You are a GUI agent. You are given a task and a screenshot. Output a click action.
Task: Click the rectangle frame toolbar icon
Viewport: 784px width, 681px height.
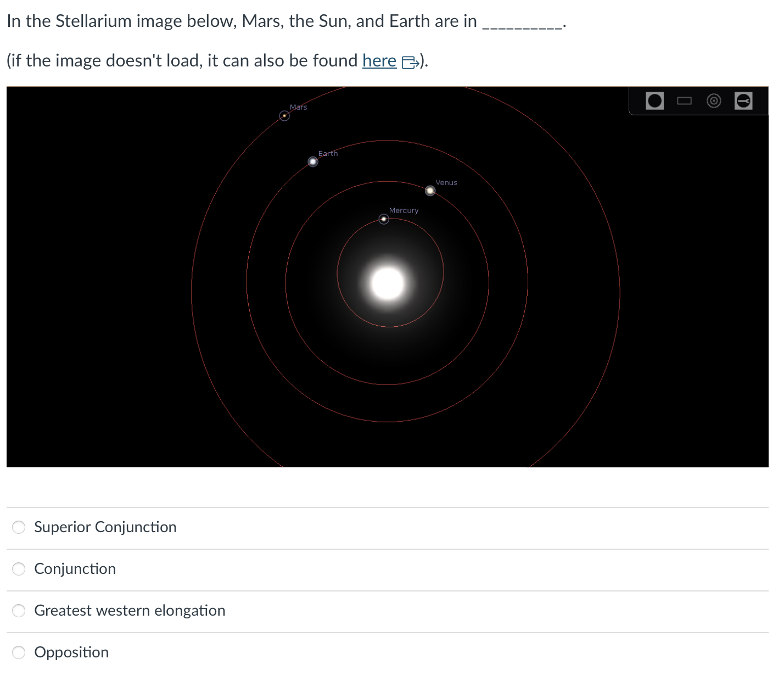[x=684, y=100]
